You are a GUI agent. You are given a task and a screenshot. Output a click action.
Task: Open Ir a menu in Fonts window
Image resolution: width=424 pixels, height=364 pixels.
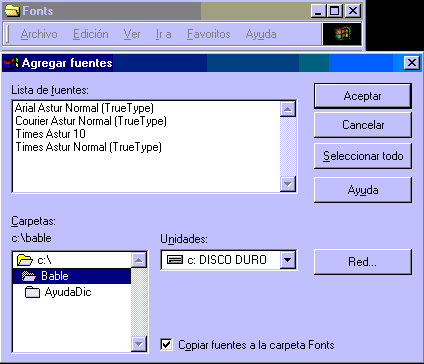point(164,34)
